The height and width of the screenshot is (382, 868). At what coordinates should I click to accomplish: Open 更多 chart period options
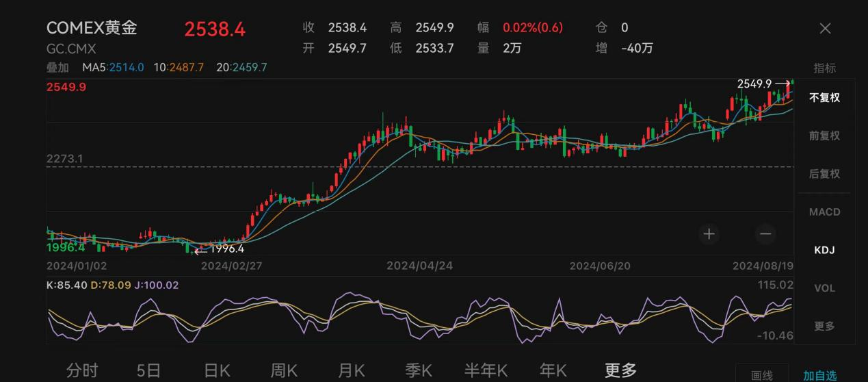[620, 370]
